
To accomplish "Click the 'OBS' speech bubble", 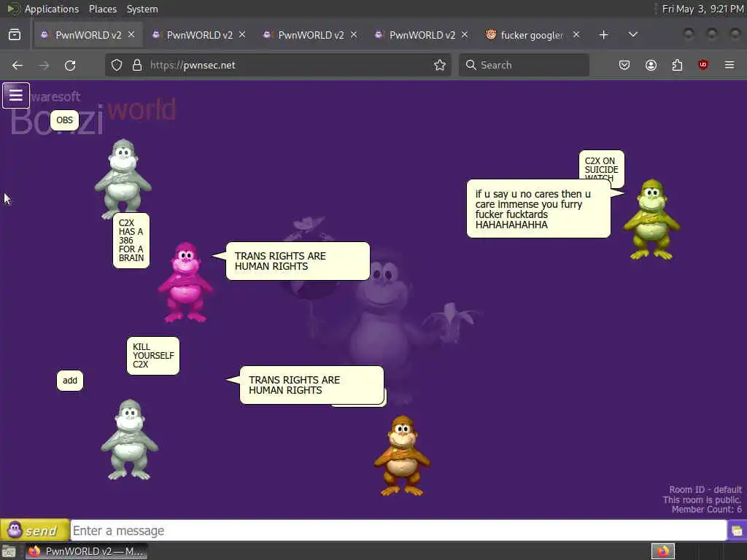I will pyautogui.click(x=64, y=120).
